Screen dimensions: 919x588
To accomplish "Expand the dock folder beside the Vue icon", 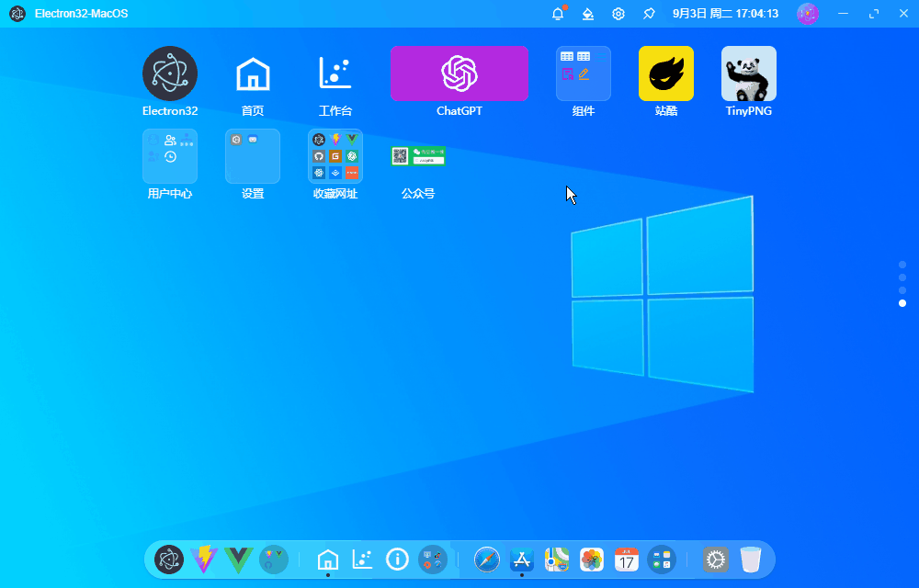I will 274,560.
